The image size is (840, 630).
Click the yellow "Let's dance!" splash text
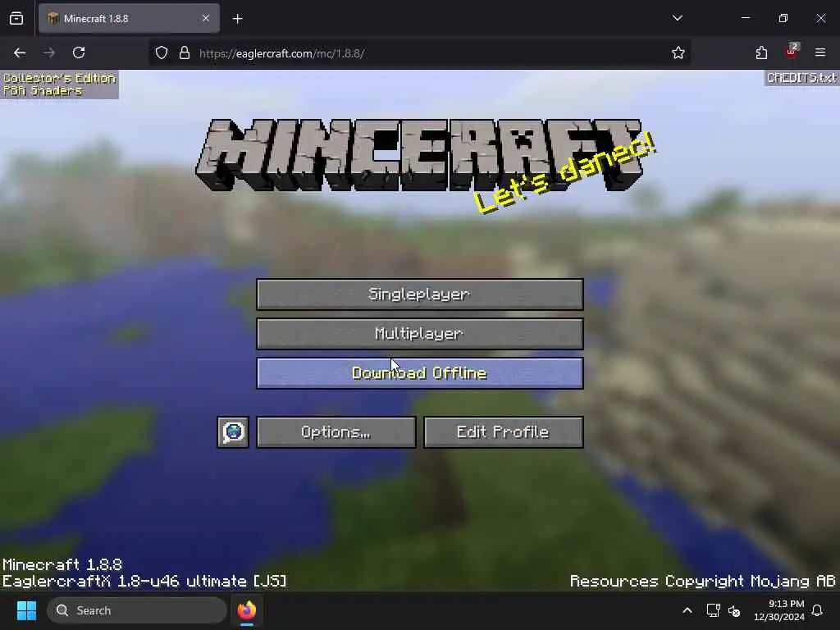(x=565, y=173)
